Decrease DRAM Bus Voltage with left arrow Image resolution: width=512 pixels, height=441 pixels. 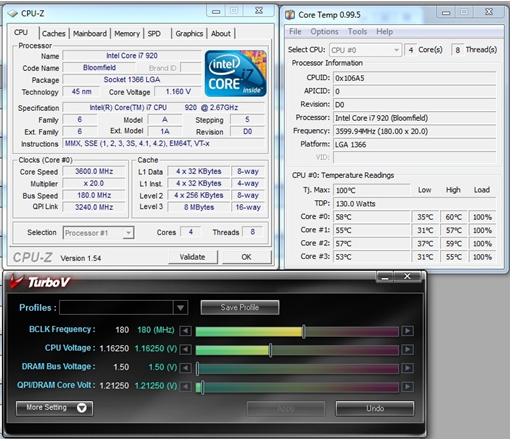[185, 368]
